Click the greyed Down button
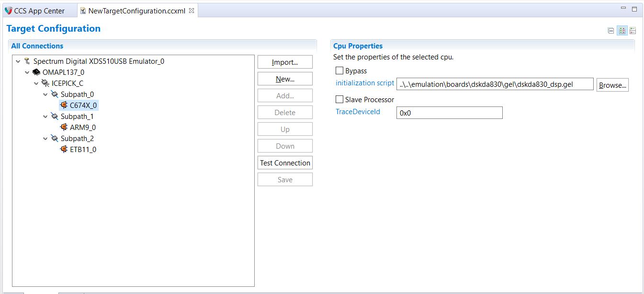 (x=285, y=146)
